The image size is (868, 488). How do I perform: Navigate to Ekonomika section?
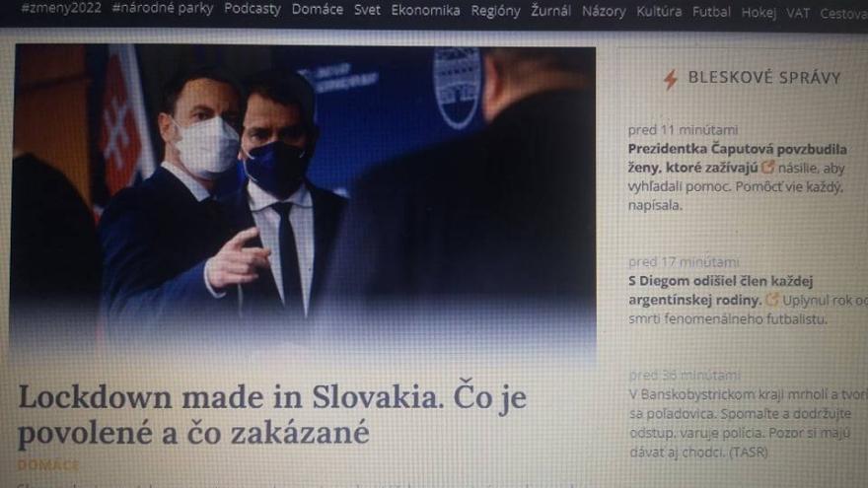pyautogui.click(x=425, y=11)
